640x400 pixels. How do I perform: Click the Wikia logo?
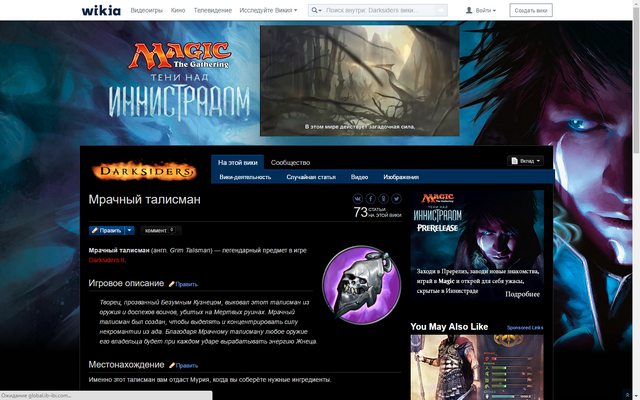[x=101, y=10]
